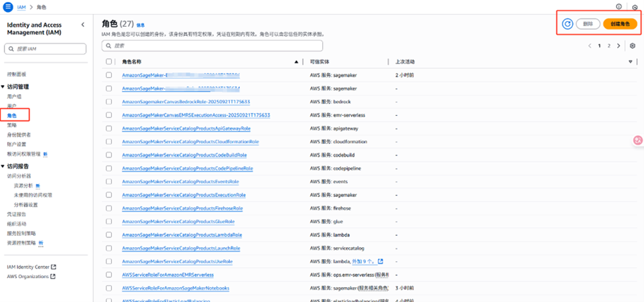Click the 删除 button
The height and width of the screenshot is (302, 644).
click(x=588, y=24)
